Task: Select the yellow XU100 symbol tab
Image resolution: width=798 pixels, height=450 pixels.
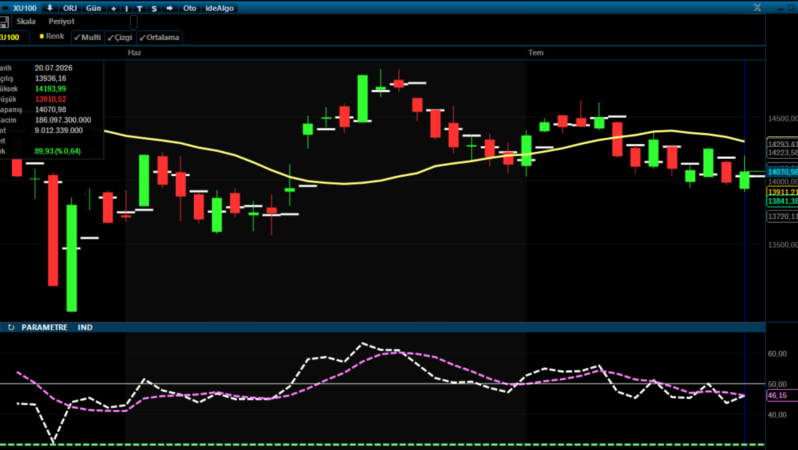Action: point(10,37)
